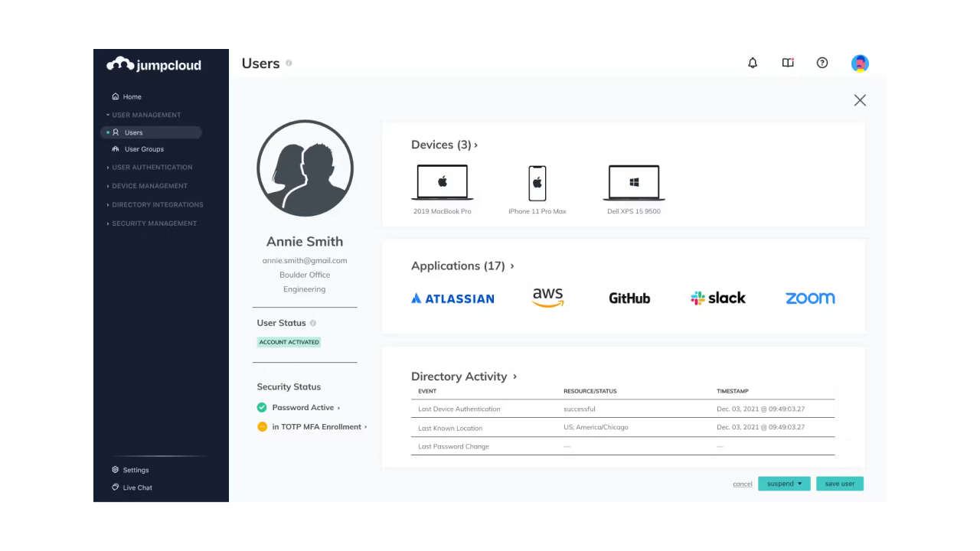Click Annie Smith's profile picture
The height and width of the screenshot is (551, 980).
tap(305, 168)
